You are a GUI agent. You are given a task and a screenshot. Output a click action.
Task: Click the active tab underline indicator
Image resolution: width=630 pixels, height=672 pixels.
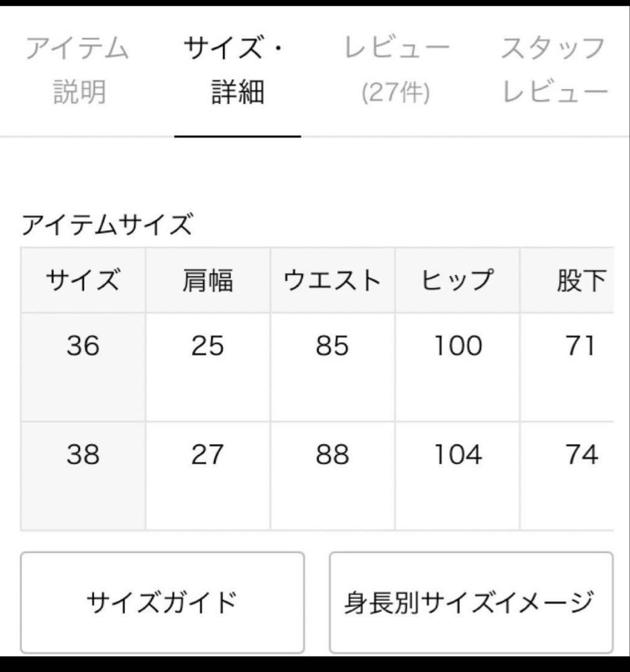(237, 134)
